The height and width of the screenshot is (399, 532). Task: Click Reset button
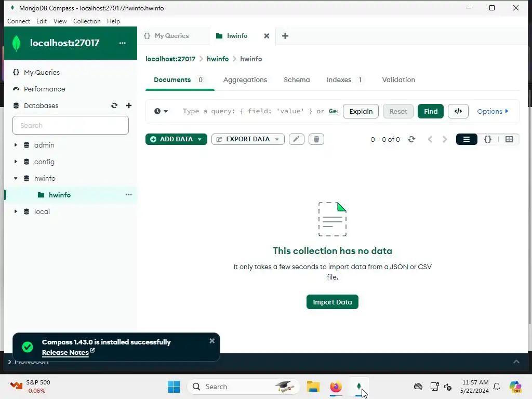(x=398, y=111)
